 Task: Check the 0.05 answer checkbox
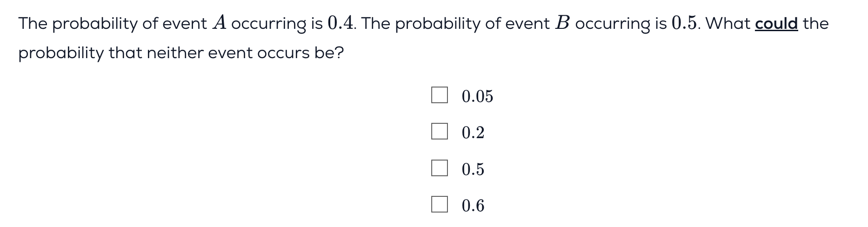439,95
